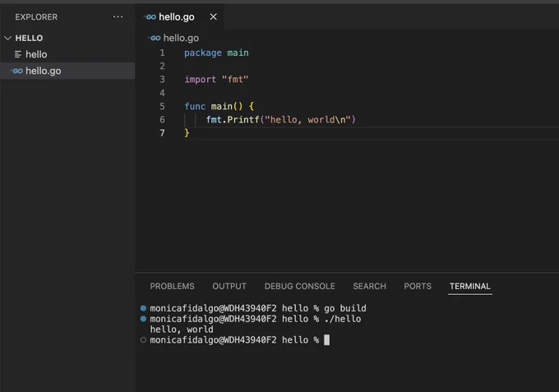Click line number 1 in the gutter
559x392 pixels.
point(162,53)
